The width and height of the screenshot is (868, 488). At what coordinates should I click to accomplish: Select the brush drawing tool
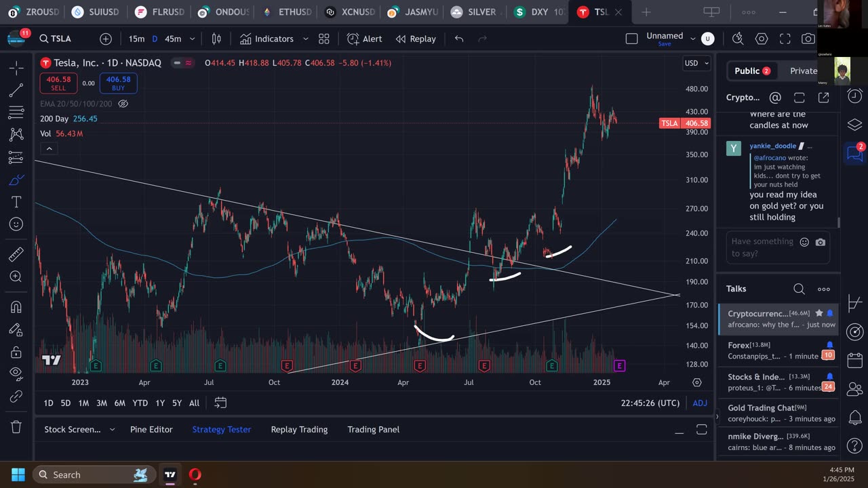(16, 180)
